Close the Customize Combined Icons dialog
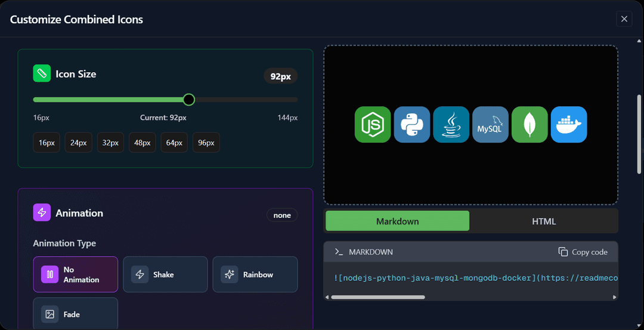 tap(624, 19)
